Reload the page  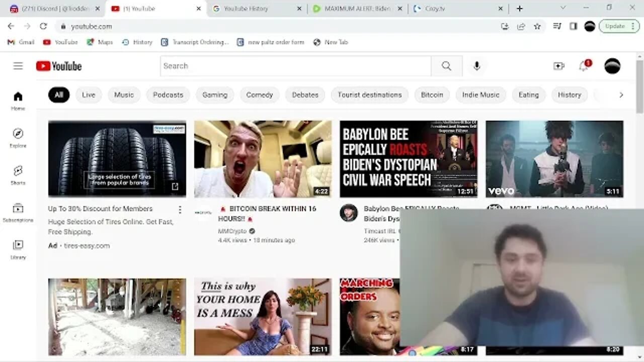(x=43, y=26)
